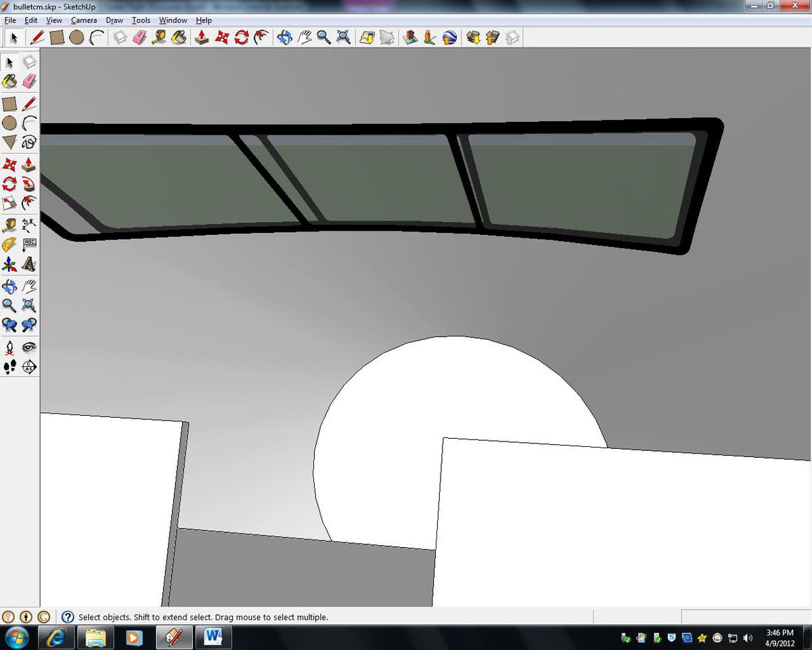Click Get Models from 3D Warehouse
Viewport: 812px width, 650px height.
click(x=473, y=37)
